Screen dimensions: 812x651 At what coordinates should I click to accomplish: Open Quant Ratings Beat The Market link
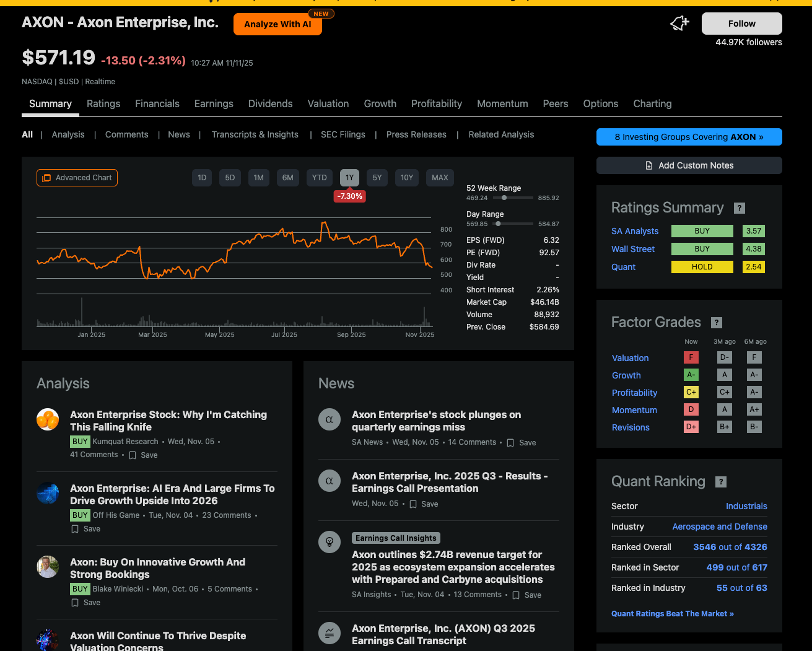coord(673,614)
